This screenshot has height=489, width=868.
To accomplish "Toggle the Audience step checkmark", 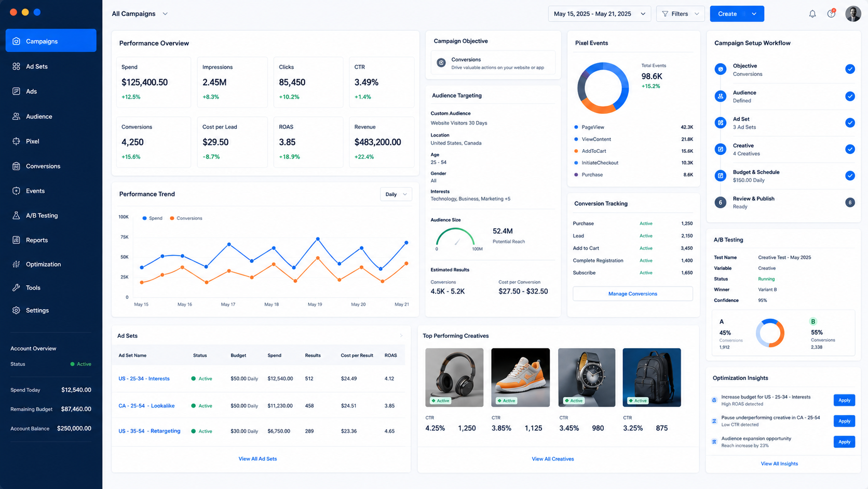I will coord(850,96).
